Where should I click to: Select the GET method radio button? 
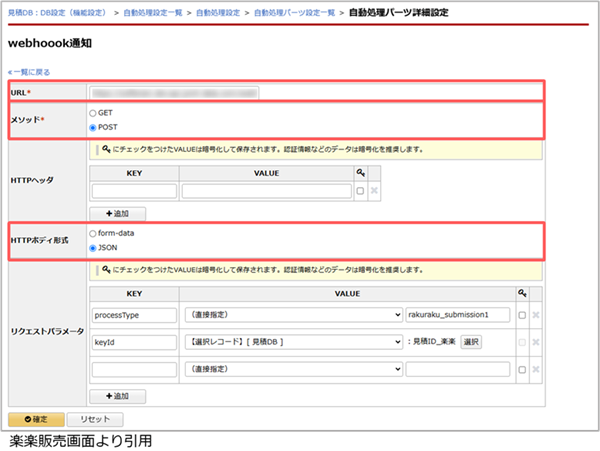coord(94,114)
